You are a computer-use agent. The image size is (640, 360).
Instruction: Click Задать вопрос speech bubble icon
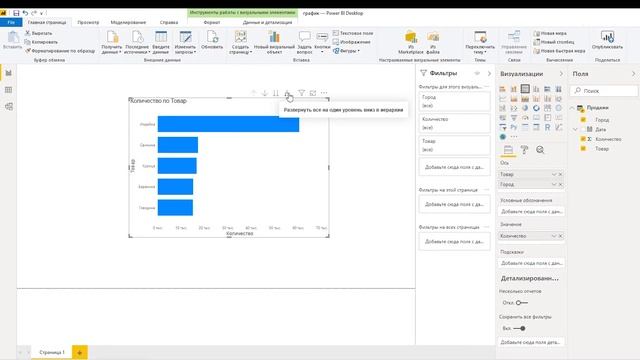304,37
